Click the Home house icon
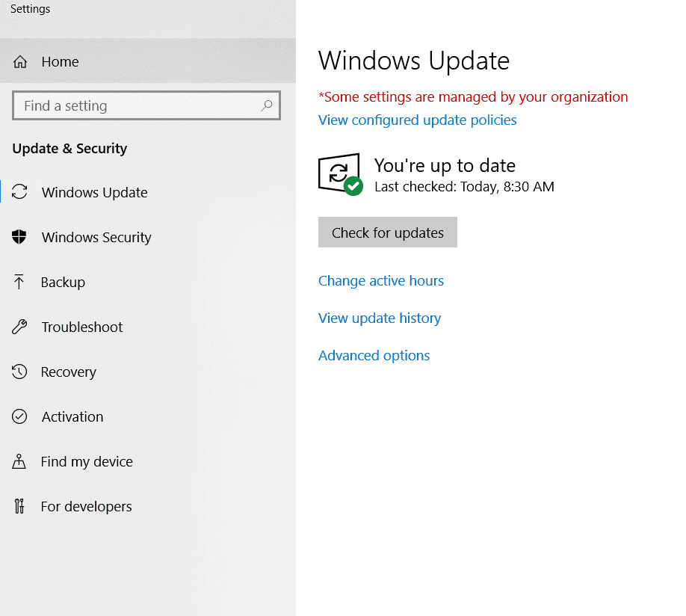The height and width of the screenshot is (616, 686). point(20,62)
